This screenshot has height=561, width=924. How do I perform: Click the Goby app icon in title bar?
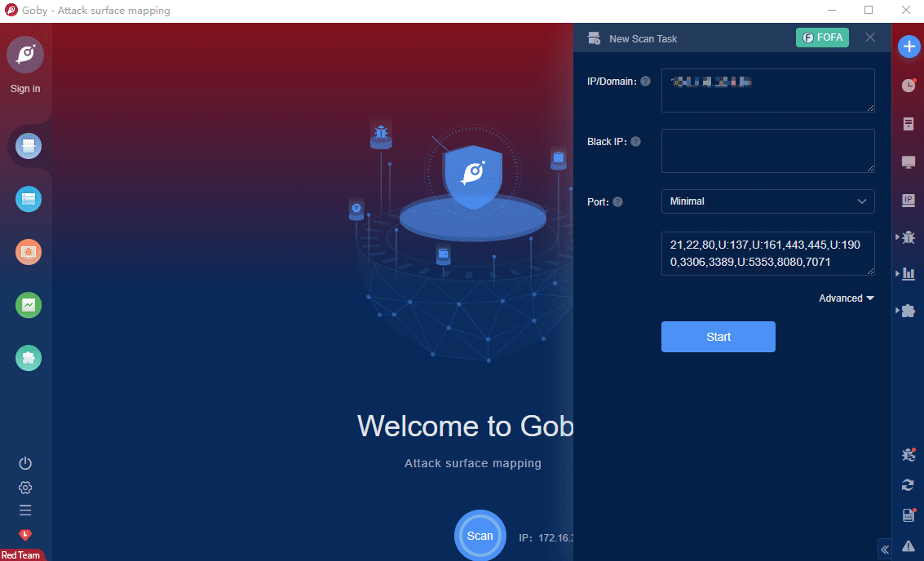11,10
